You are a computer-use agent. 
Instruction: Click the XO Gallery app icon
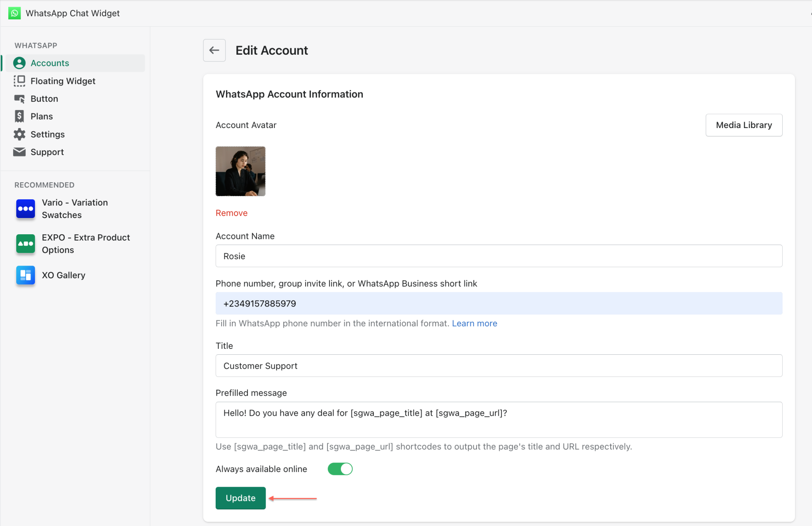click(x=25, y=275)
